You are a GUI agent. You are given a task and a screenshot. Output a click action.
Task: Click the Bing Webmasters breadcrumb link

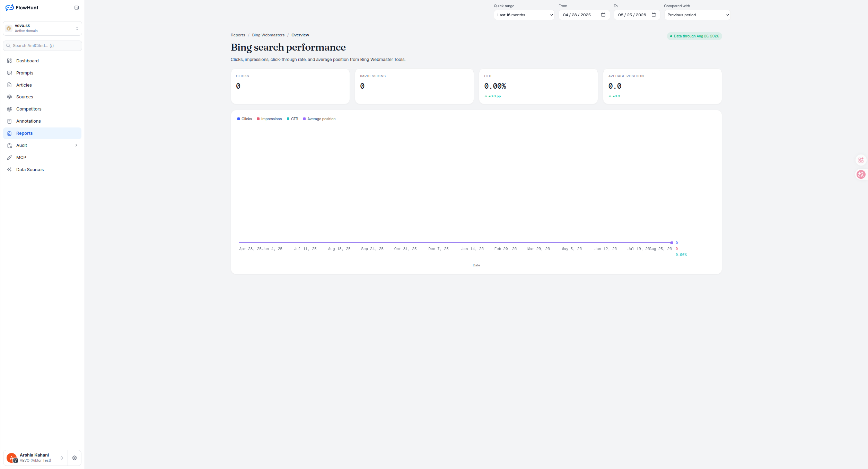pyautogui.click(x=268, y=35)
